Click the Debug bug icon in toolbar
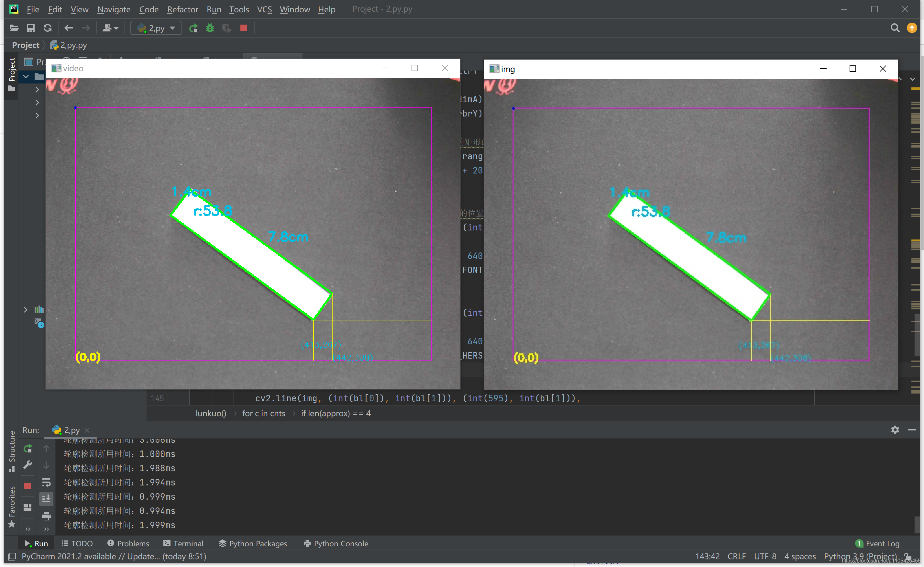The image size is (924, 567). pyautogui.click(x=210, y=28)
